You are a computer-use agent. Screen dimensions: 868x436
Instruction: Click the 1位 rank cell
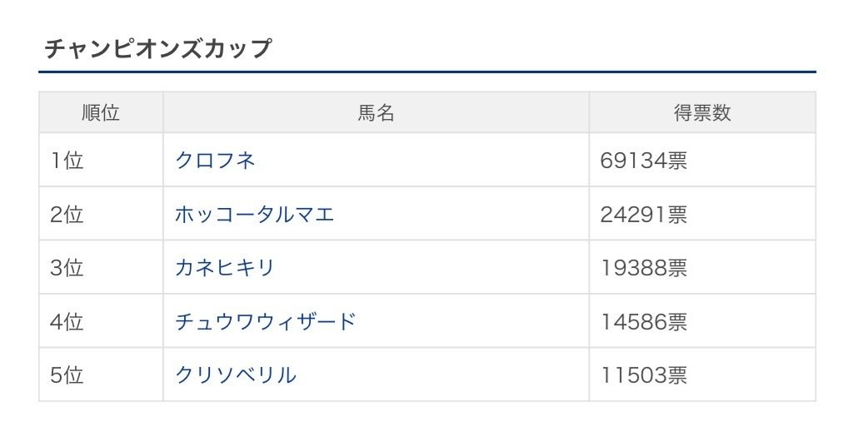click(67, 161)
